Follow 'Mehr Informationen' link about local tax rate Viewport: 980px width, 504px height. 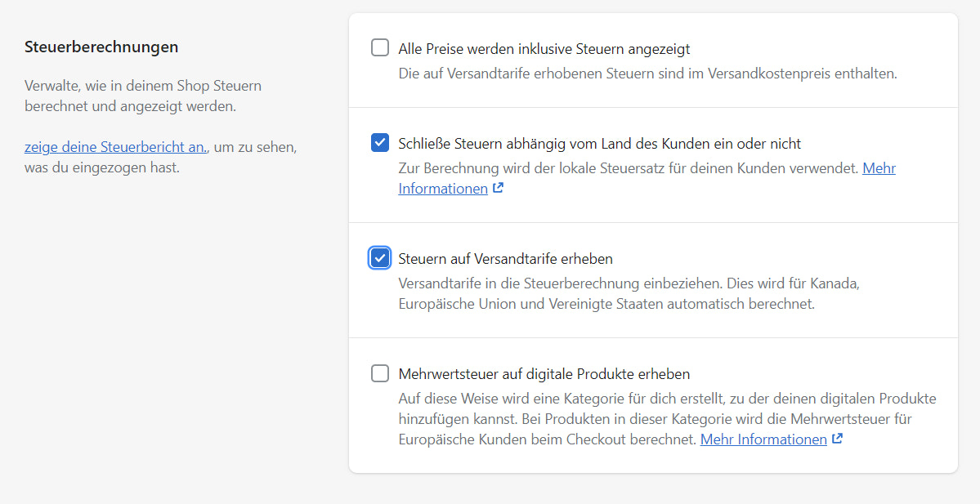[x=443, y=189]
